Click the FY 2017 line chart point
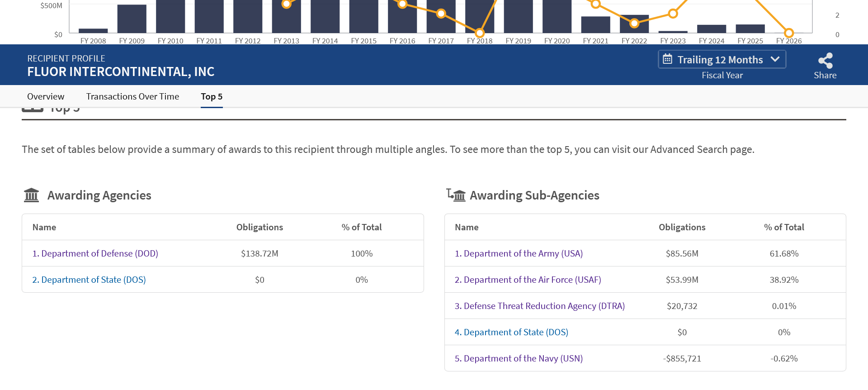 441,14
